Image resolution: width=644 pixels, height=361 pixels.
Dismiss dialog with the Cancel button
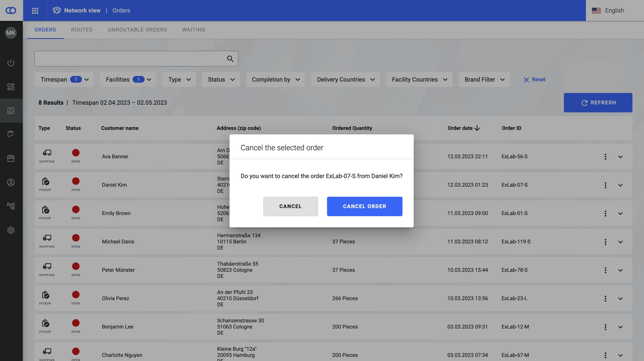click(x=290, y=206)
